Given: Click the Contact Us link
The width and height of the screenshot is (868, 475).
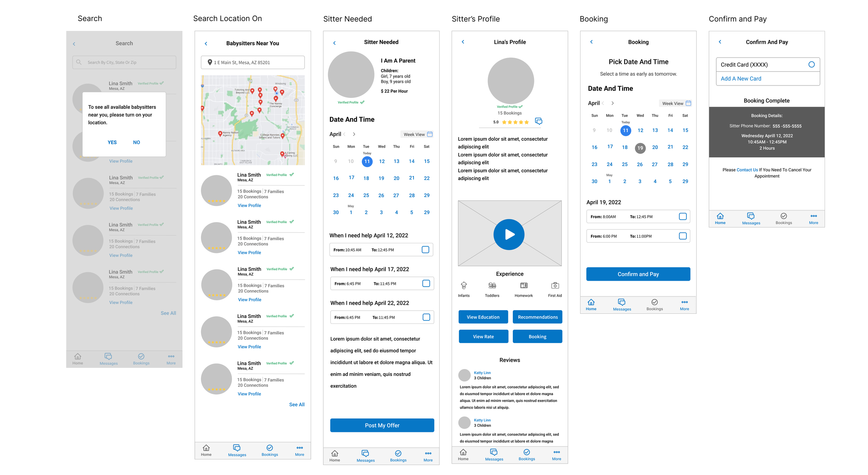Looking at the screenshot, I should 747,170.
